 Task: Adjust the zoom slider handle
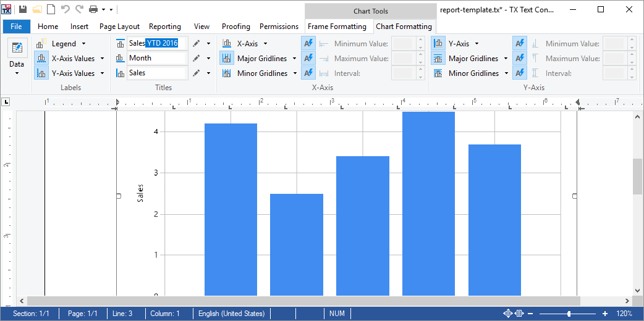pos(569,314)
